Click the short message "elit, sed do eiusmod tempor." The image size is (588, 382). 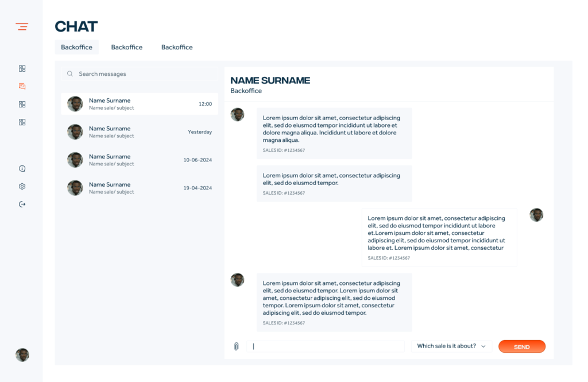pyautogui.click(x=334, y=183)
